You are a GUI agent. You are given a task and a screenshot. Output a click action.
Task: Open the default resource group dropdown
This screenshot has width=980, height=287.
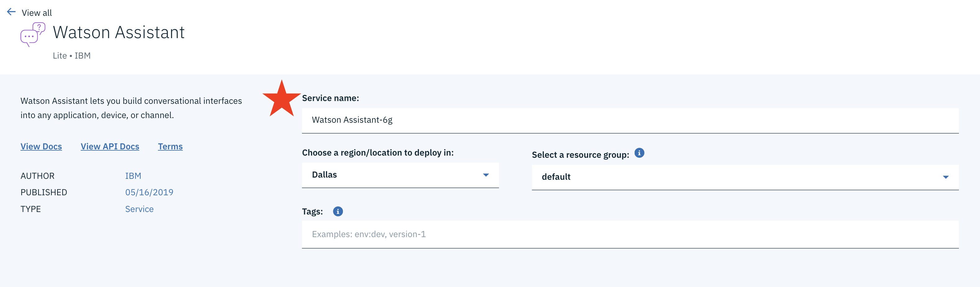pos(745,177)
